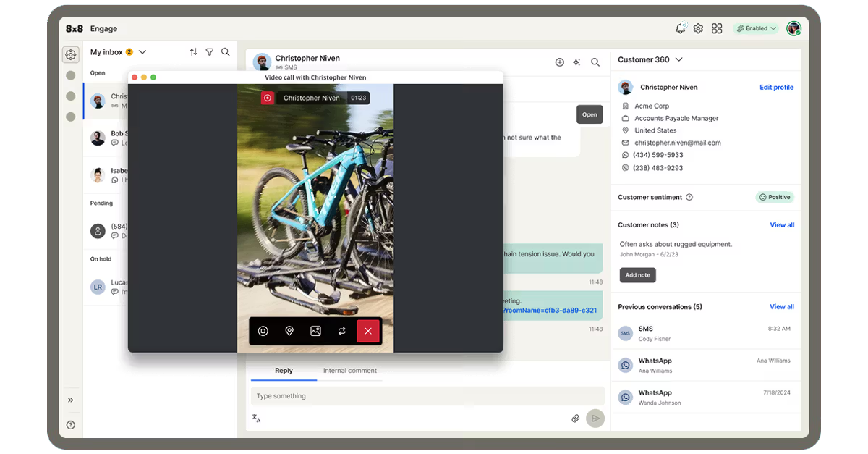
Task: Click the note "Often asks about rugged equipment."
Action: [676, 245]
